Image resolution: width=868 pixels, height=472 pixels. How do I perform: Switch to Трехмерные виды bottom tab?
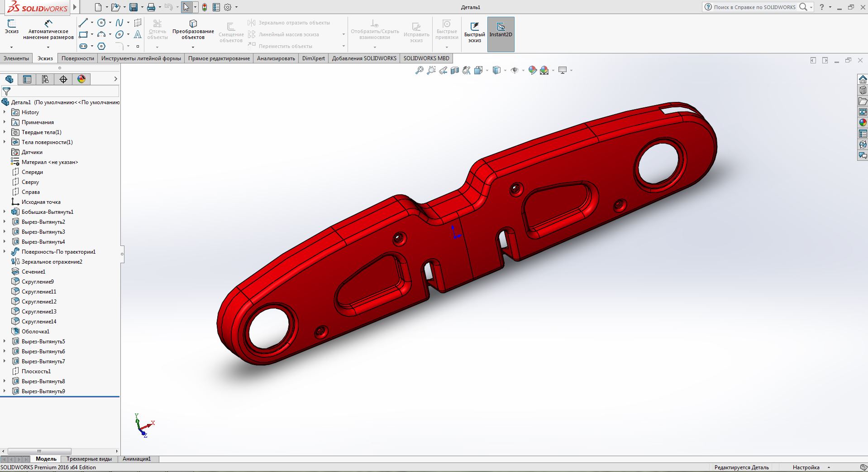pyautogui.click(x=89, y=459)
